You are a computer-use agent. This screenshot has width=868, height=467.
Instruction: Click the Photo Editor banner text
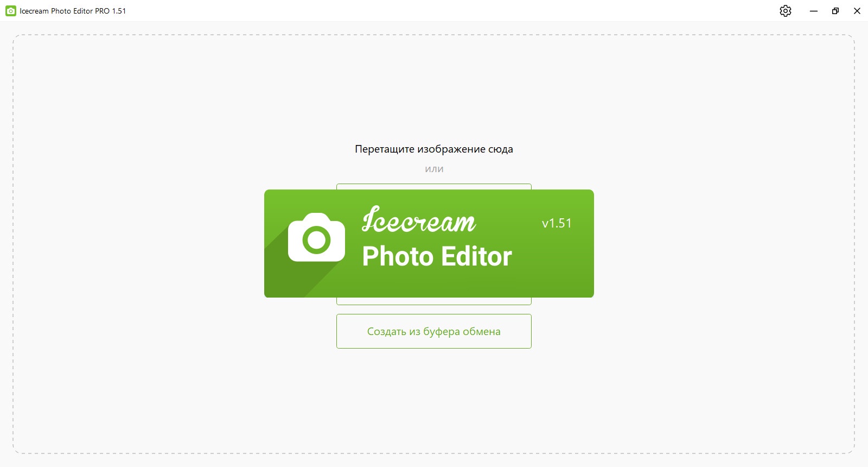click(x=437, y=256)
